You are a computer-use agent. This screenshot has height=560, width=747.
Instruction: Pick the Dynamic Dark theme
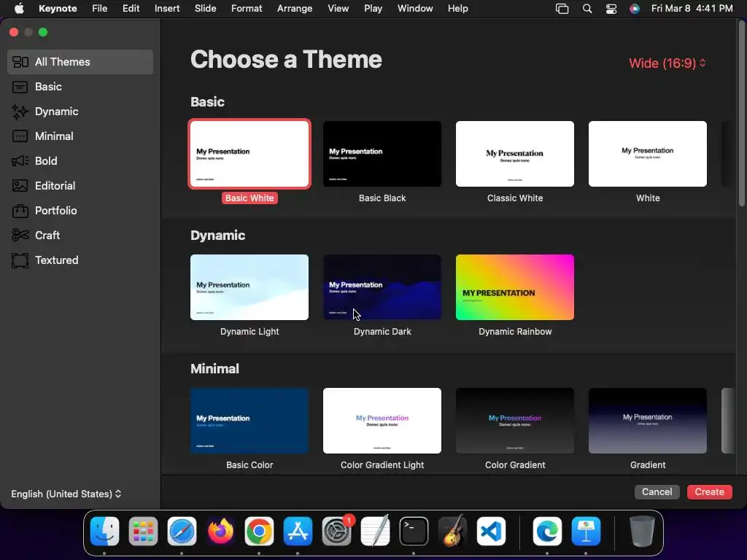(x=382, y=287)
